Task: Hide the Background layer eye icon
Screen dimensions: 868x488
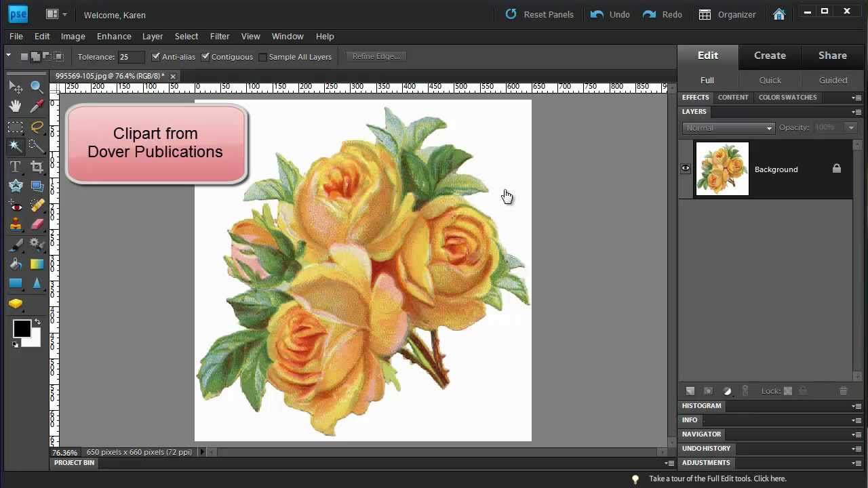Action: [686, 169]
